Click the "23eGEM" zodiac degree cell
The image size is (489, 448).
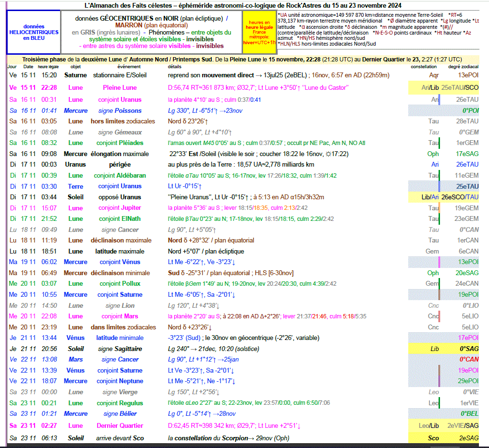[x=466, y=219]
